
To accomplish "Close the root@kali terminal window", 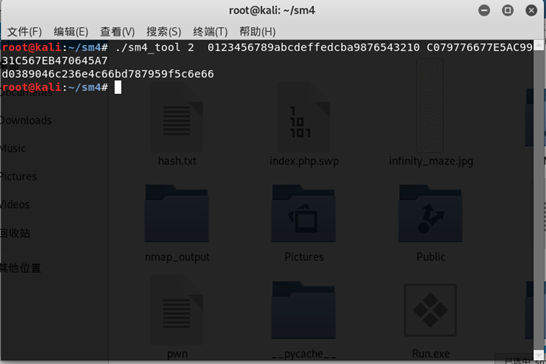I will tap(531, 10).
